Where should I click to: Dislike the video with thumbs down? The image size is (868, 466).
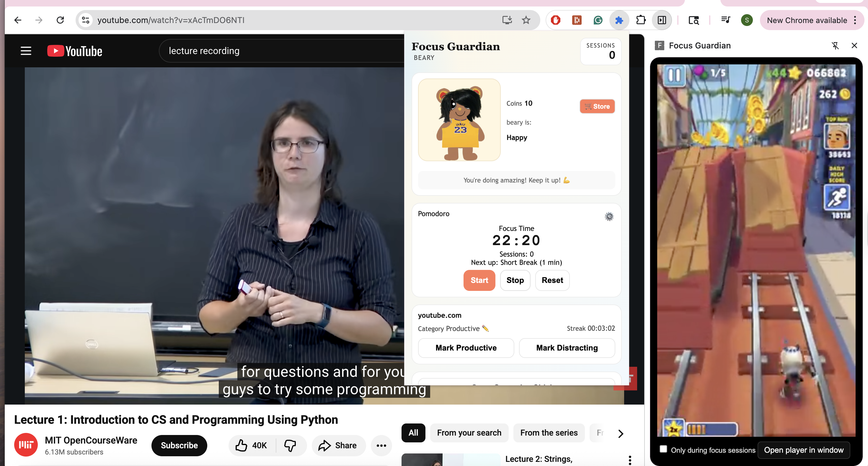pyautogui.click(x=290, y=445)
